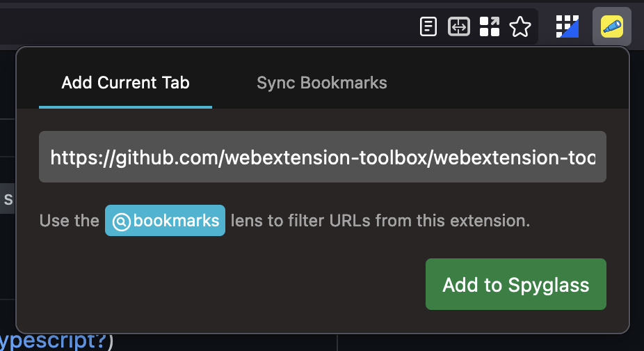Screen dimensions: 644x351
Task: Click the Add to Spyglass button
Action: click(x=516, y=284)
